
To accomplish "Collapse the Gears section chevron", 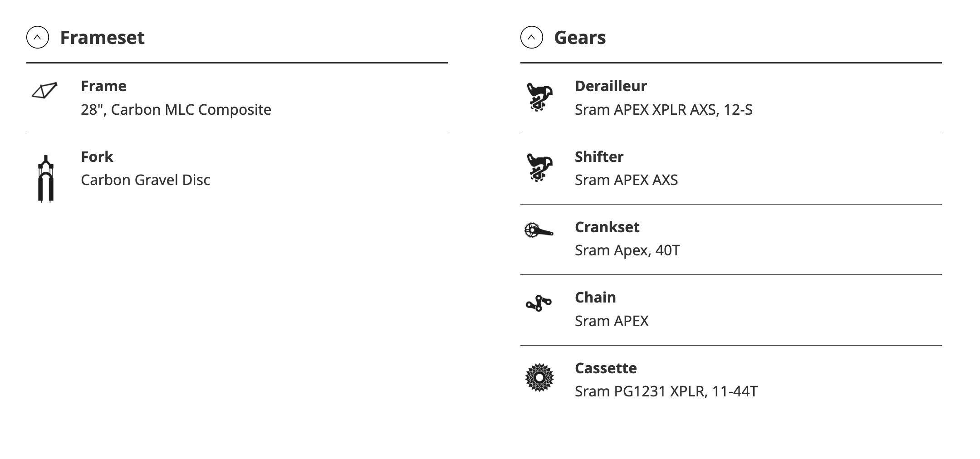I will pos(531,37).
